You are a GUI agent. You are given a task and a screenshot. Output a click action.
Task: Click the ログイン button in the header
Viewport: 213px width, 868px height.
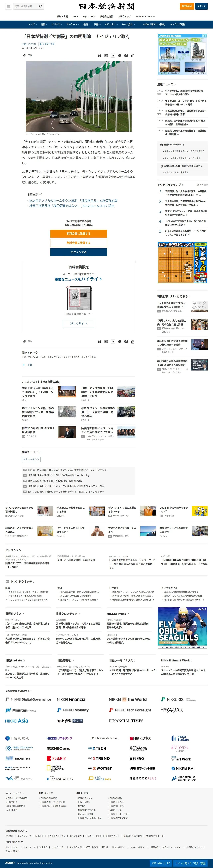202,6
